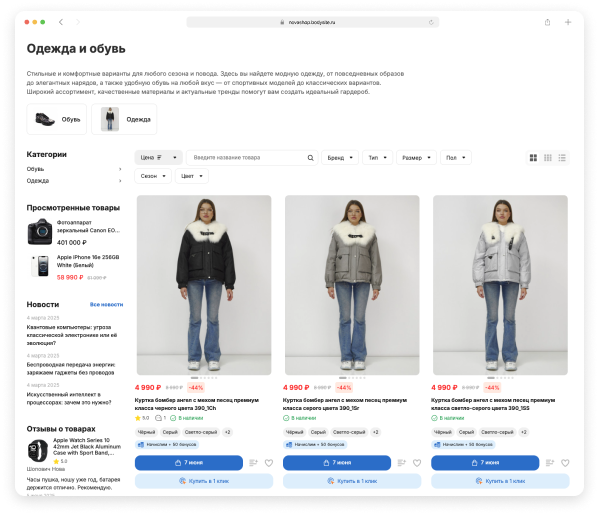Click the address bar lock icon
599x515 pixels.
pyautogui.click(x=282, y=23)
